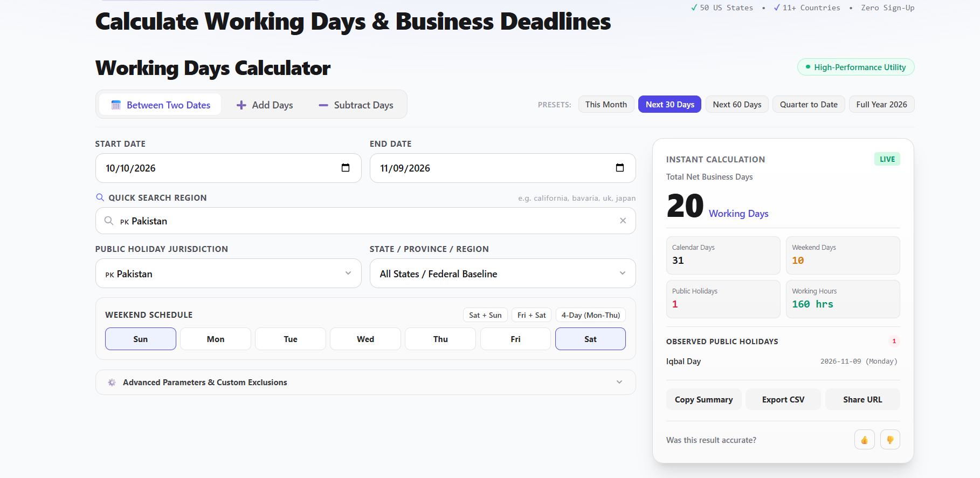Switch to the Add Days tab
The width and height of the screenshot is (980, 478).
(265, 105)
